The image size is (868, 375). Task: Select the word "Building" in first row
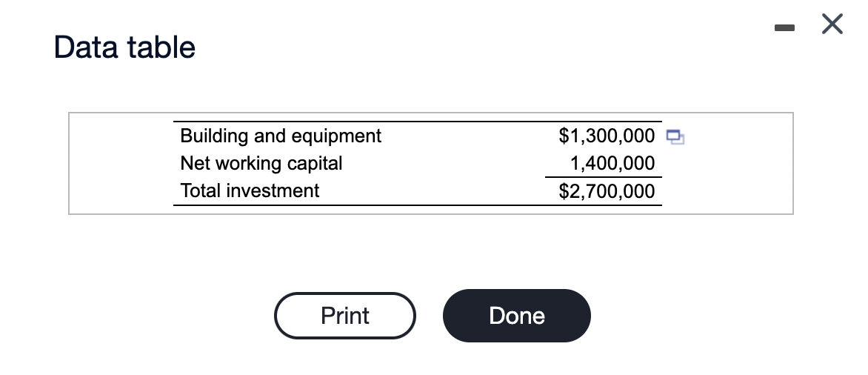pyautogui.click(x=215, y=136)
